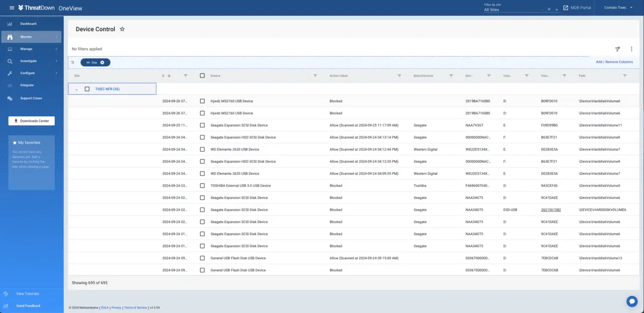The image size is (644, 313).
Task: Remove the Site filter chip with the X
Action: point(102,62)
